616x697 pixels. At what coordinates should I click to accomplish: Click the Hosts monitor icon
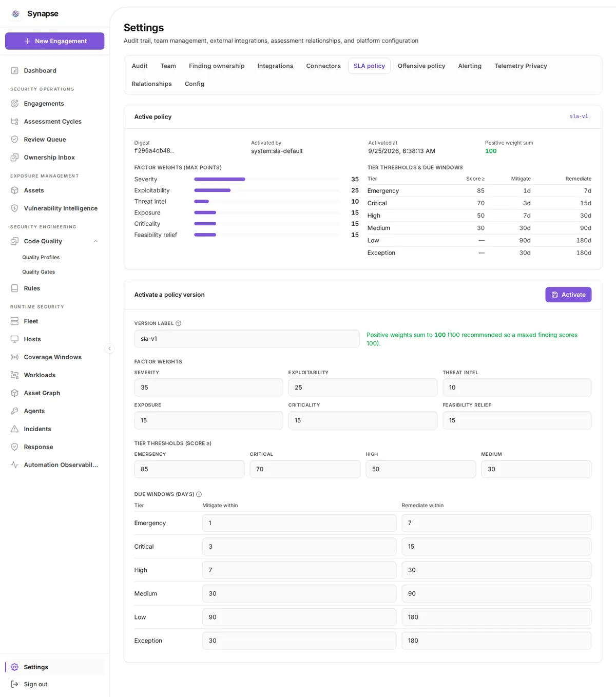(14, 339)
